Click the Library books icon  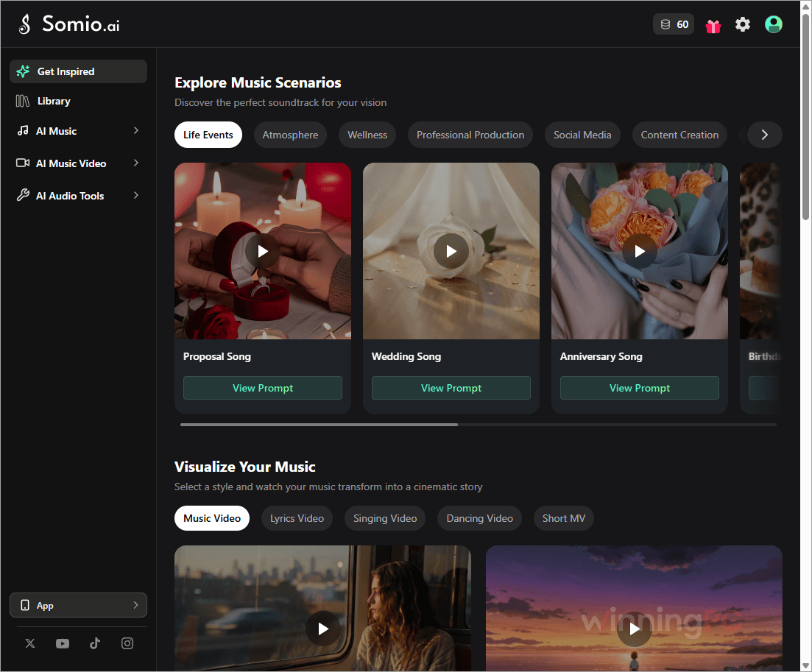(23, 101)
